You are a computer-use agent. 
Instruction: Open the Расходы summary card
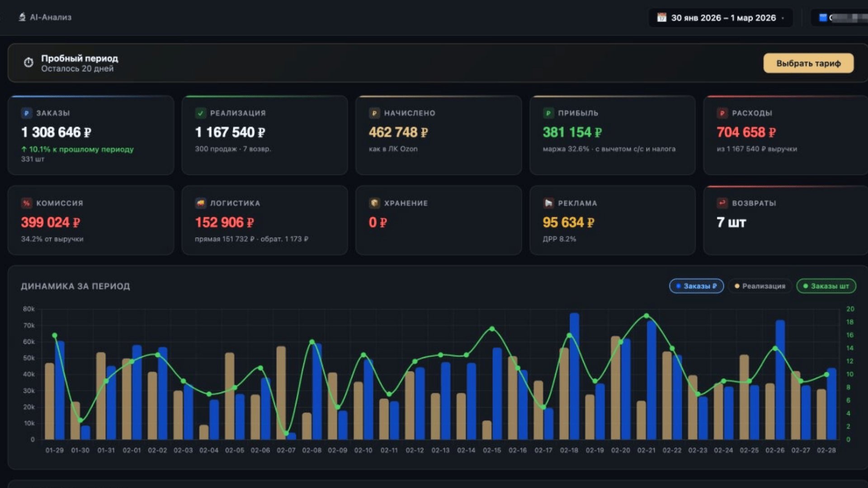click(x=785, y=135)
